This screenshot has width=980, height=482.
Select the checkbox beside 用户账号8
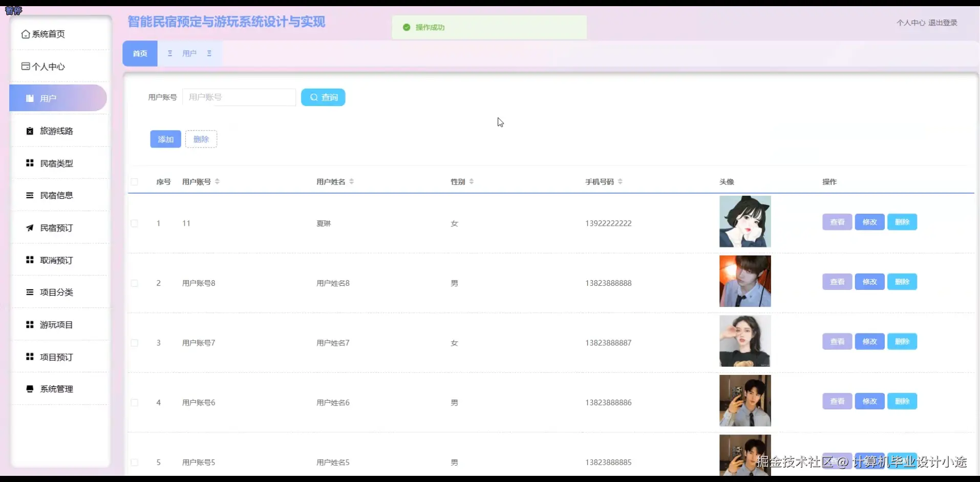click(x=135, y=283)
